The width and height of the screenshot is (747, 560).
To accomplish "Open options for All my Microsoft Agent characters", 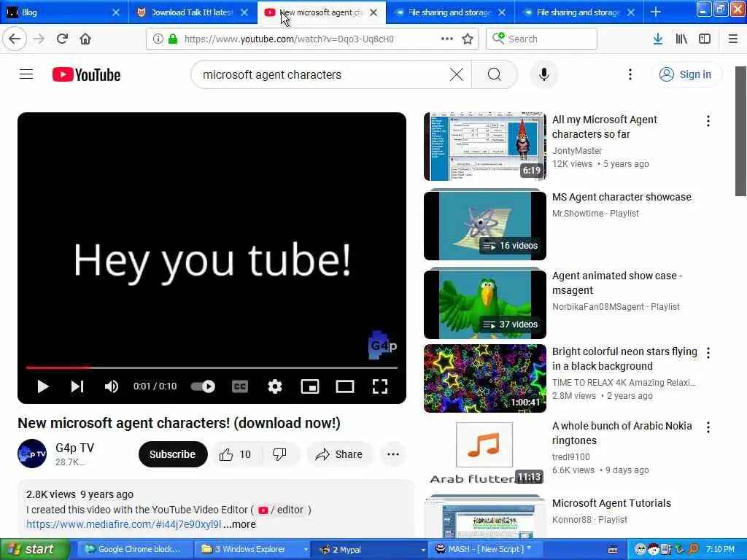I will point(708,121).
